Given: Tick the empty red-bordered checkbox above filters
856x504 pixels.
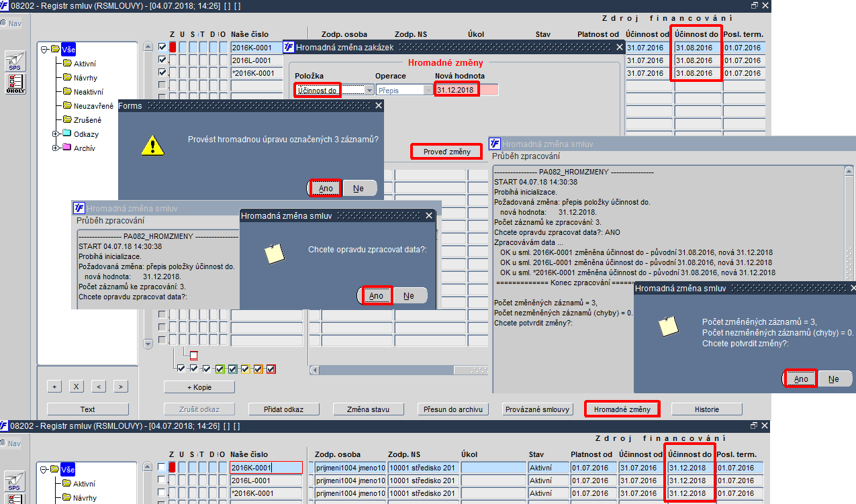Looking at the screenshot, I should pyautogui.click(x=194, y=356).
